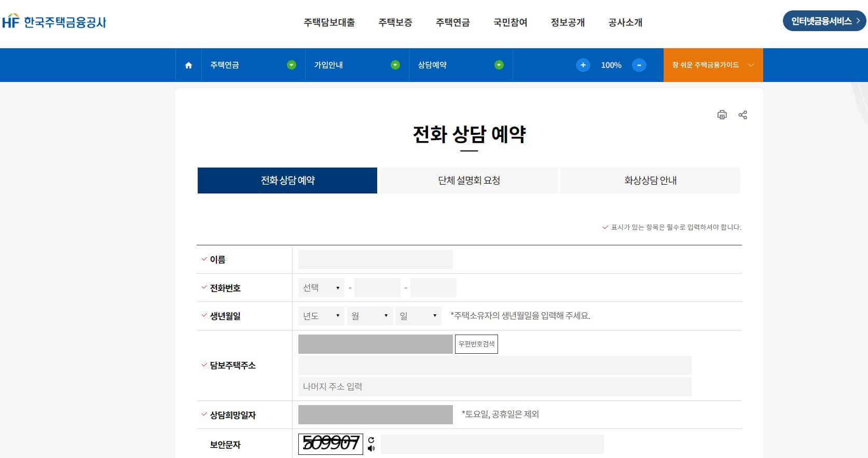Refresh the captcha image

point(371,440)
